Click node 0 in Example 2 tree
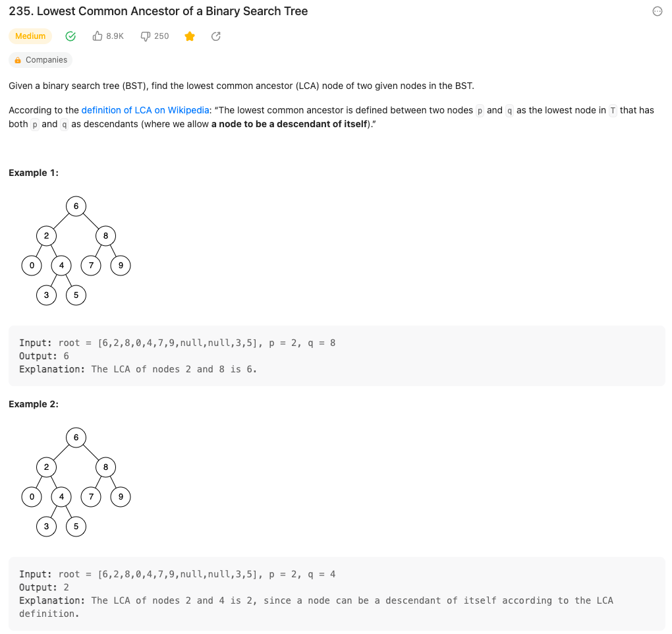 click(31, 496)
